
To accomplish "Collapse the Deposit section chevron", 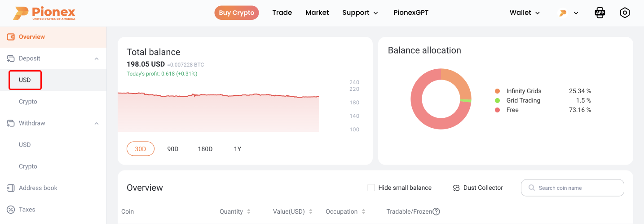I will pos(97,58).
